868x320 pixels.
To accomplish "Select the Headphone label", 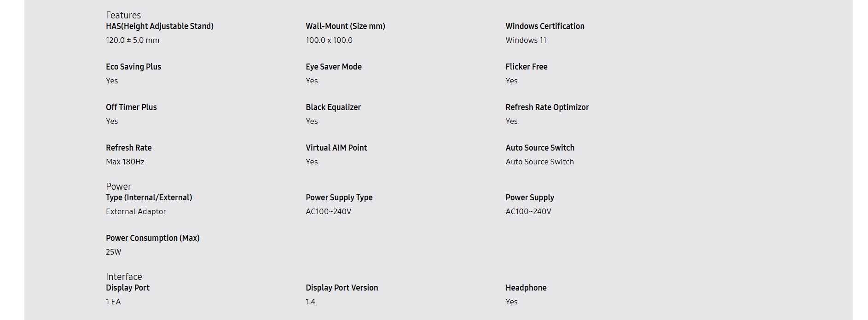I will pos(526,288).
